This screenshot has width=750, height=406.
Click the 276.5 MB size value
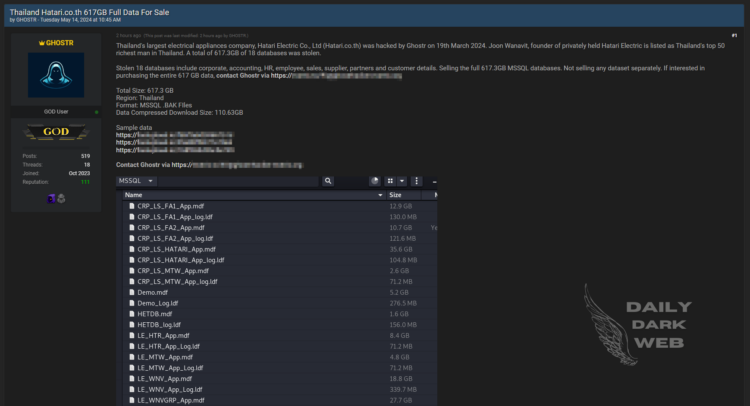point(403,303)
